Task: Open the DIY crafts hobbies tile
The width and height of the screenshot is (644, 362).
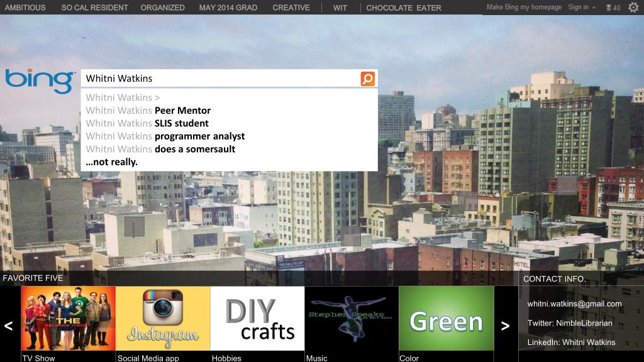Action: point(257,319)
